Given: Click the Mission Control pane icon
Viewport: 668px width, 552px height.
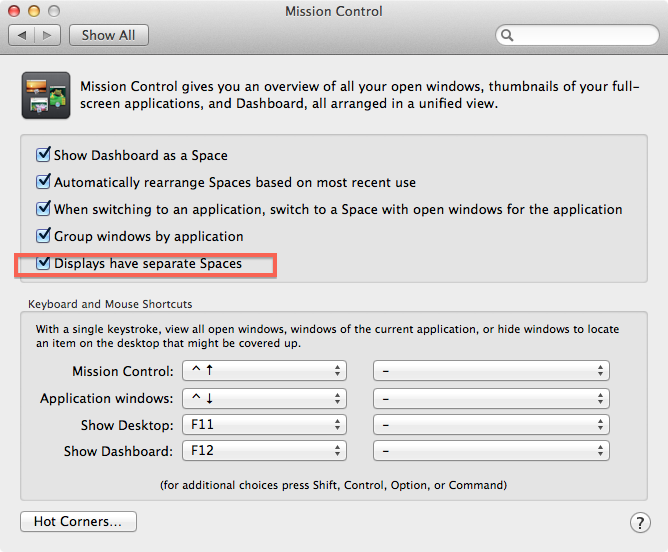Looking at the screenshot, I should [x=46, y=95].
